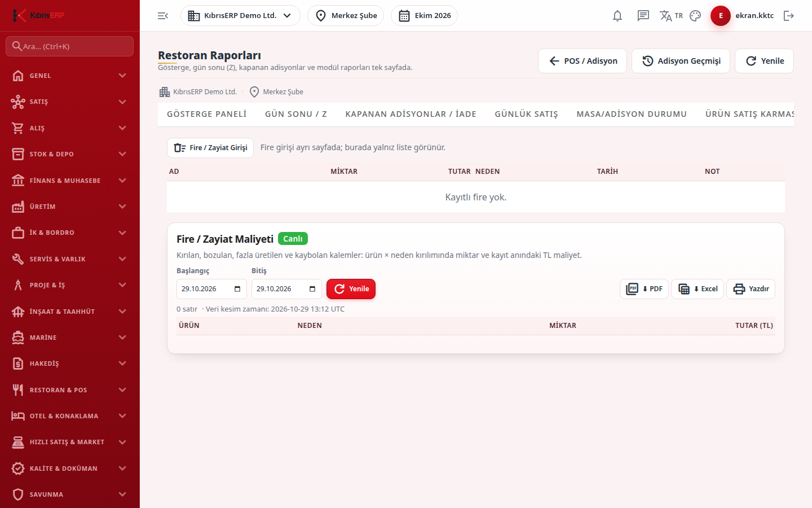Go to the Günlük Satış tab
This screenshot has width=812, height=508.
[527, 114]
